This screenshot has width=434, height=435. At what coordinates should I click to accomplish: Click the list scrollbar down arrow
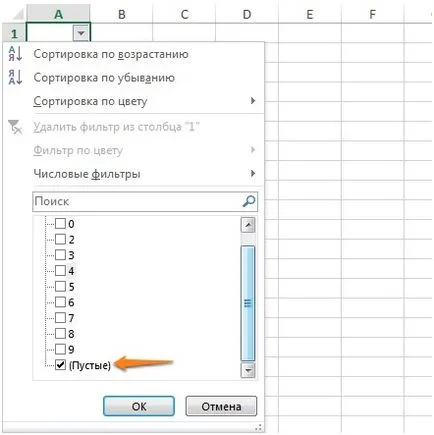[x=248, y=370]
